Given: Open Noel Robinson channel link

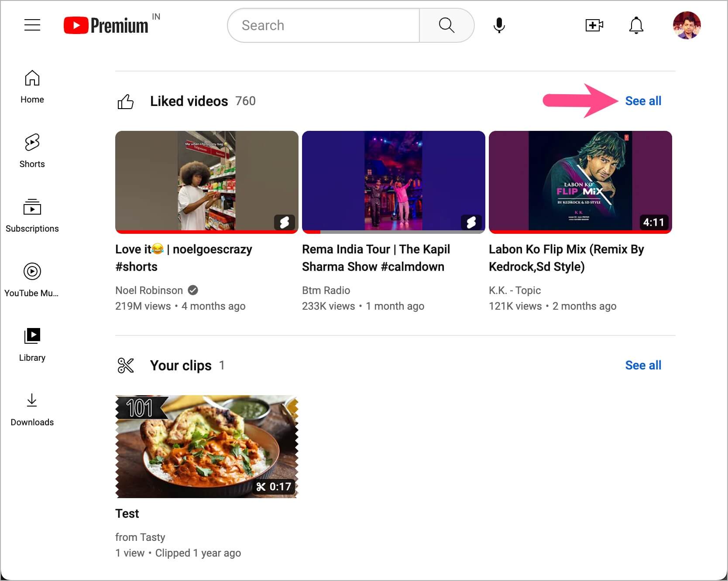Looking at the screenshot, I should (x=149, y=290).
